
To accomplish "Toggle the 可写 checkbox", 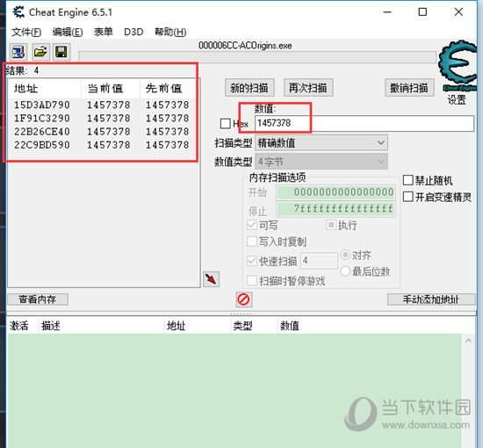I will (x=252, y=225).
